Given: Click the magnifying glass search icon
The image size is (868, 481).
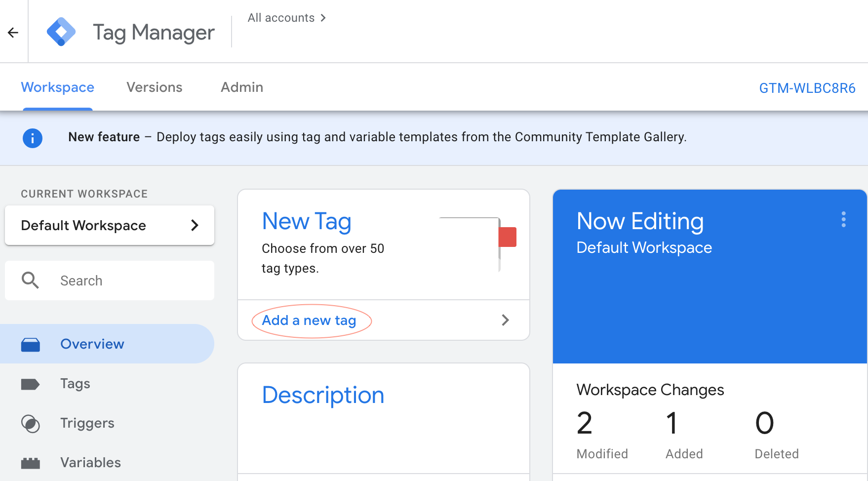Looking at the screenshot, I should [30, 280].
